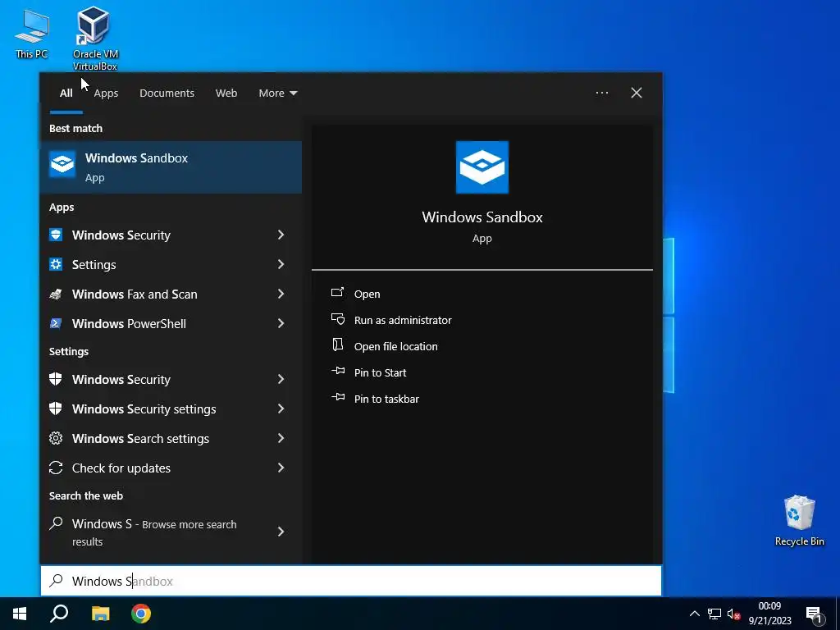Click the search text input field

(351, 581)
